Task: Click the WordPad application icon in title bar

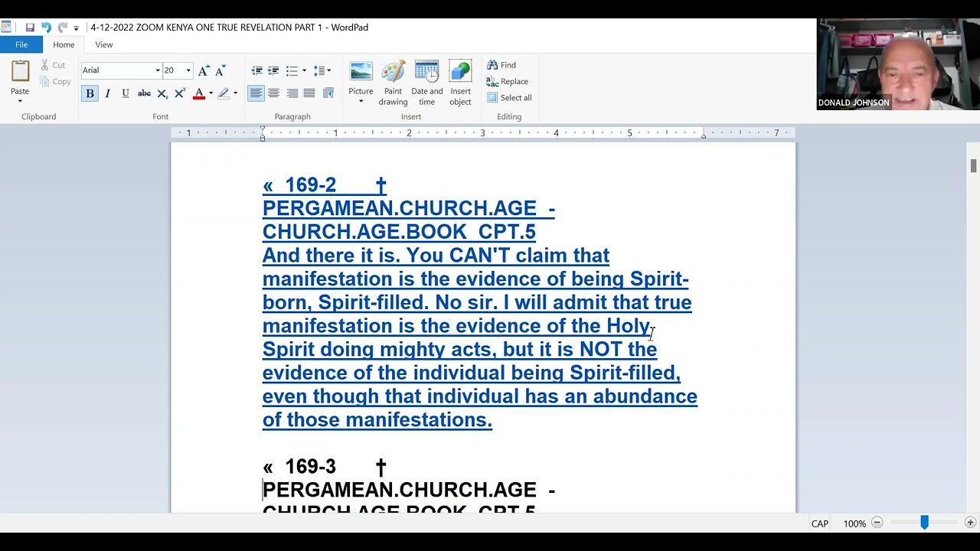Action: point(6,28)
